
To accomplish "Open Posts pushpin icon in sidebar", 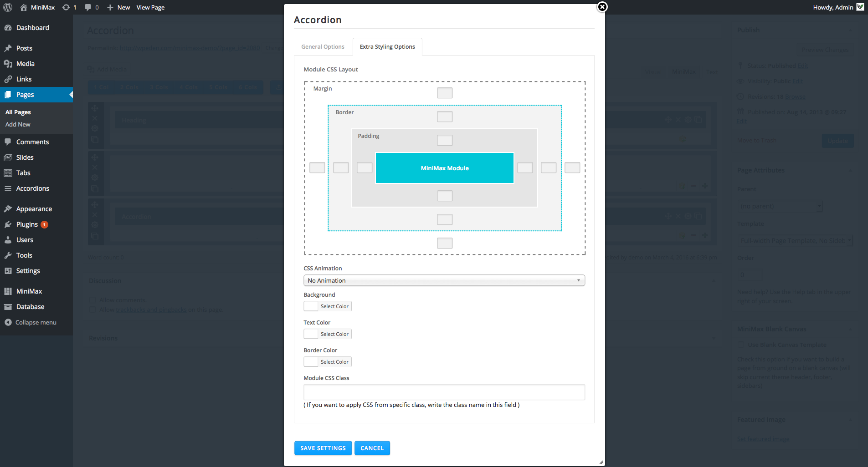I will click(x=8, y=48).
